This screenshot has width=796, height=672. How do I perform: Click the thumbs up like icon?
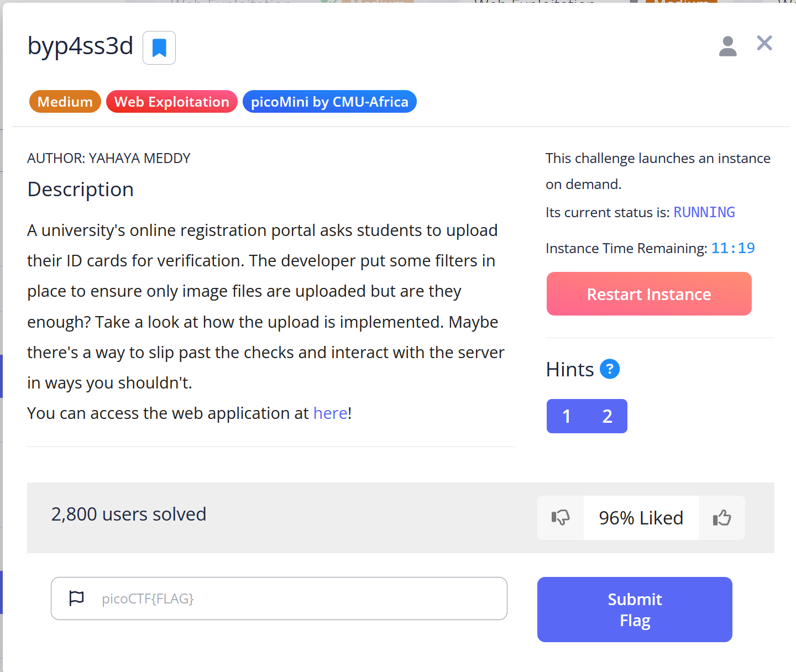pyautogui.click(x=722, y=518)
